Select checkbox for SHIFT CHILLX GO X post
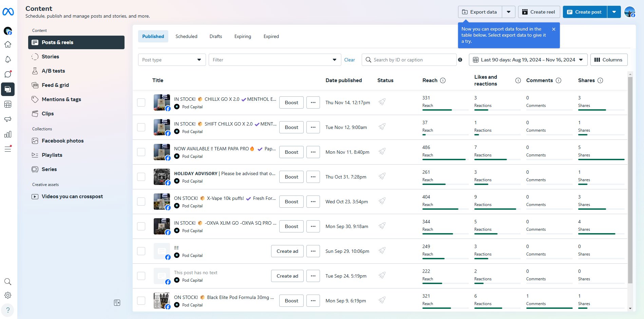The width and height of the screenshot is (644, 319). [141, 127]
